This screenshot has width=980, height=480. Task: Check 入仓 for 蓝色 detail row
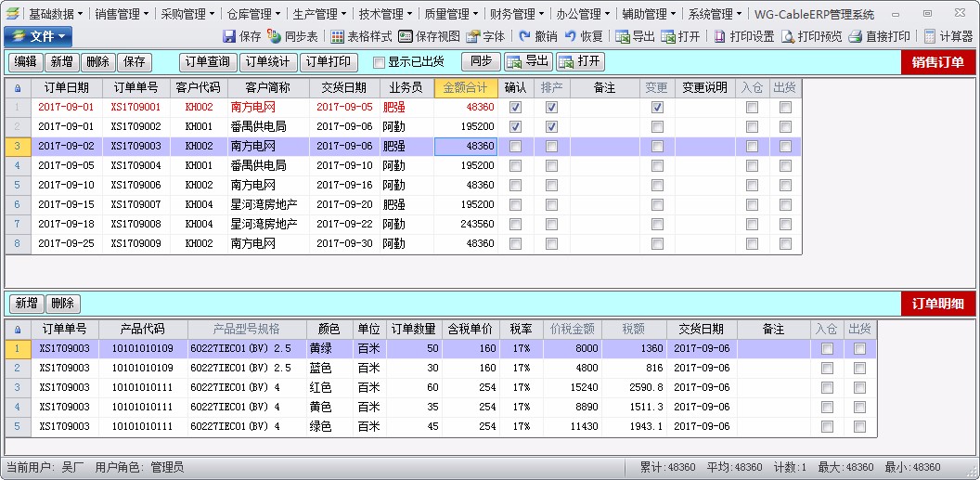click(828, 369)
